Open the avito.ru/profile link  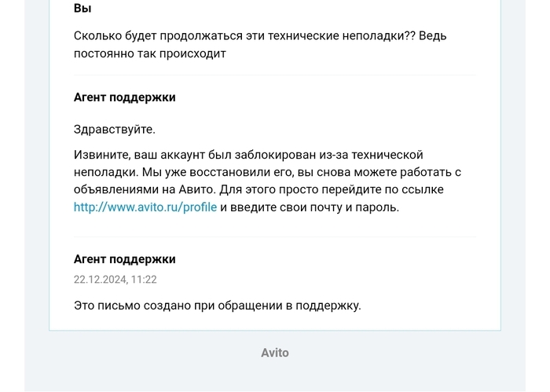tap(145, 207)
